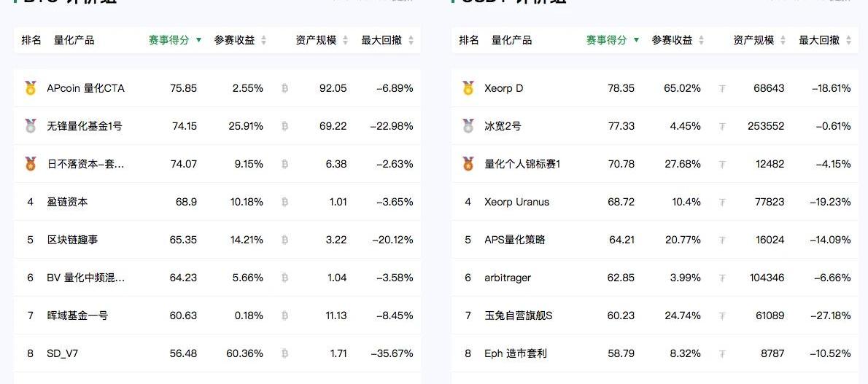Sort BTC table by 最大回撤 column

pyautogui.click(x=387, y=40)
